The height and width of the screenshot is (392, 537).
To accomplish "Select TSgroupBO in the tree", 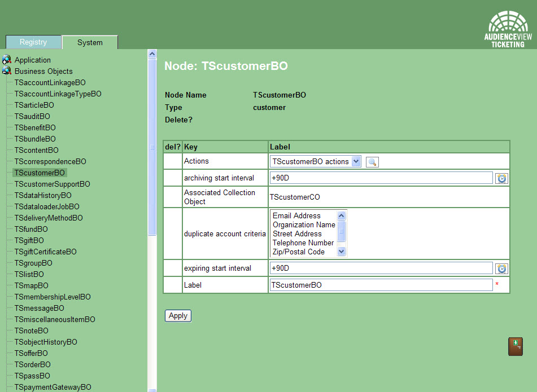I will [x=33, y=263].
